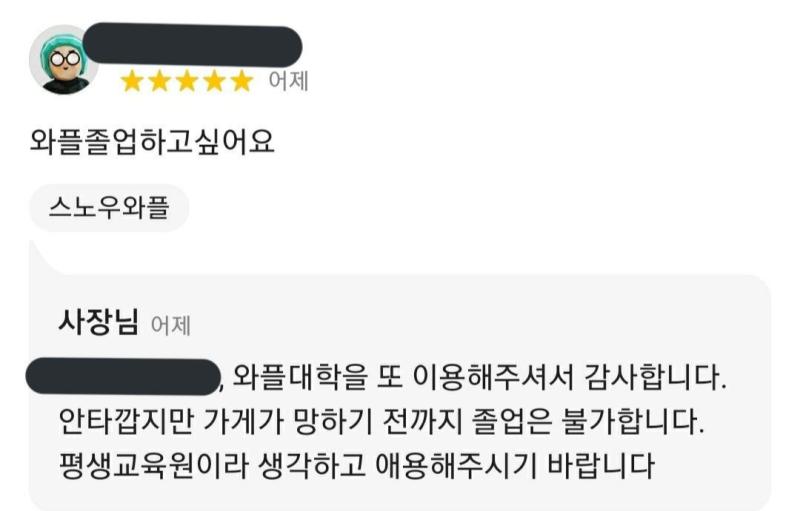Screen dimensions: 800x511
Task: Open the 스노우와플 menu tag
Action: point(109,208)
